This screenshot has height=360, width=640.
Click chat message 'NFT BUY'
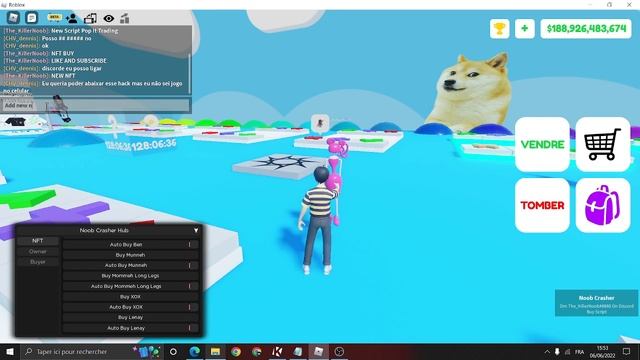(x=63, y=53)
